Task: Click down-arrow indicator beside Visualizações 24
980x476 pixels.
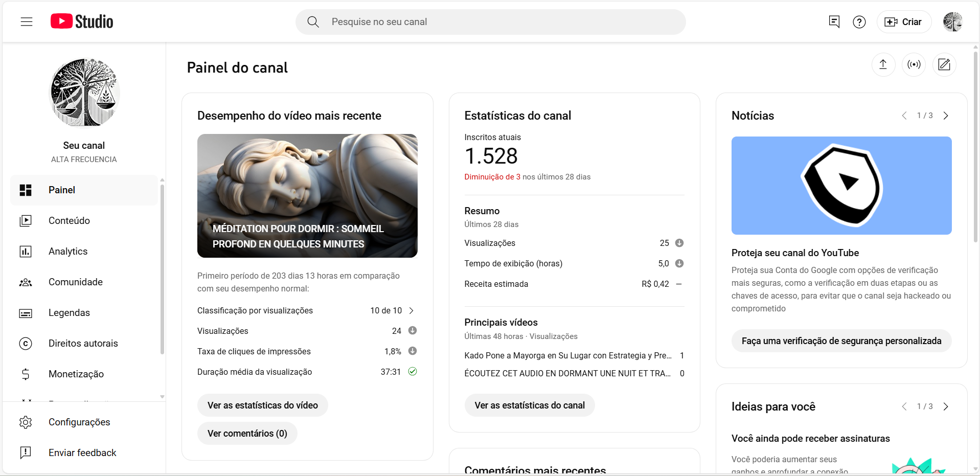Action: tap(413, 331)
